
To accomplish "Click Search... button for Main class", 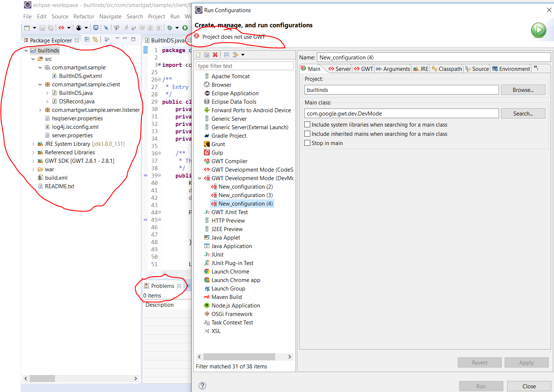I will (523, 114).
